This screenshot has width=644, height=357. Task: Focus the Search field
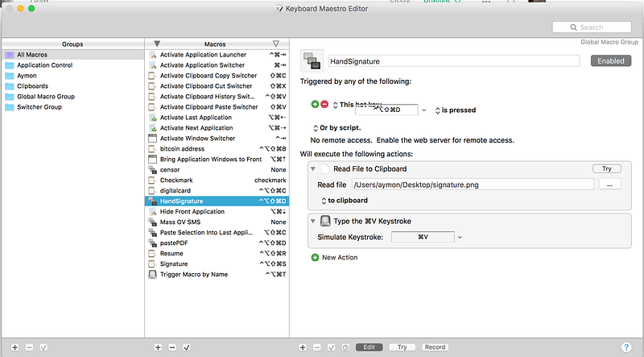click(592, 27)
